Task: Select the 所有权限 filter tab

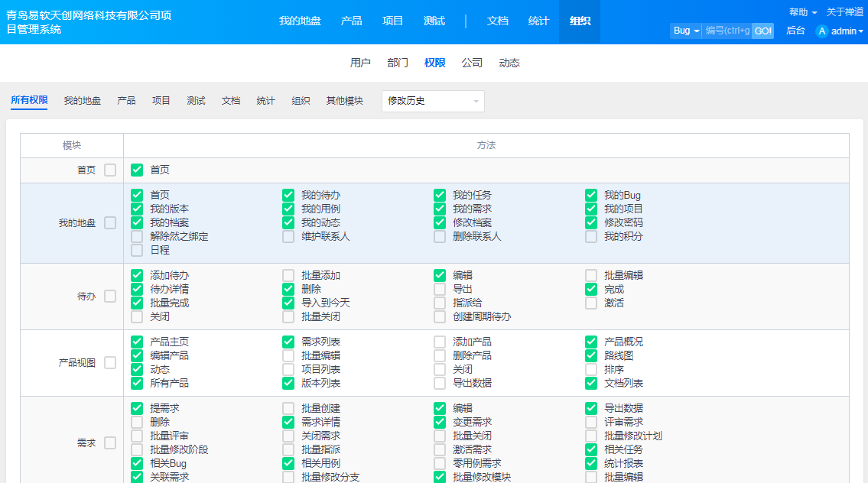Action: tap(29, 100)
